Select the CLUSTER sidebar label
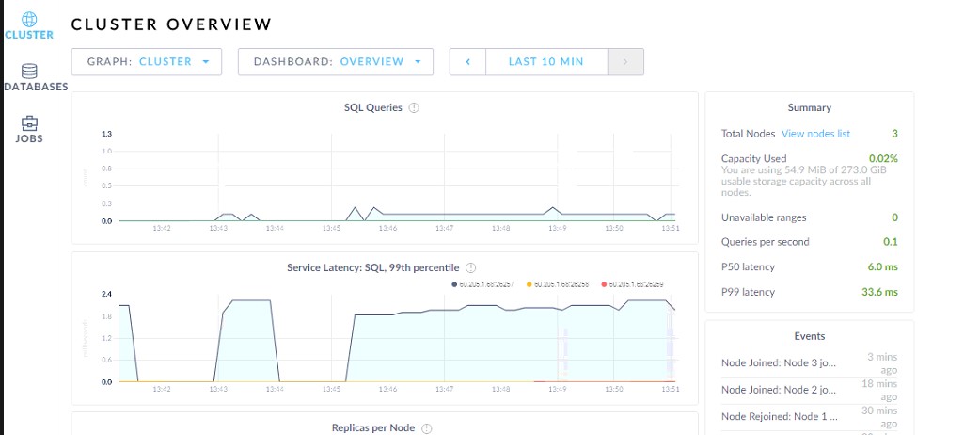Viewport: 980px width, 435px height. 29,35
